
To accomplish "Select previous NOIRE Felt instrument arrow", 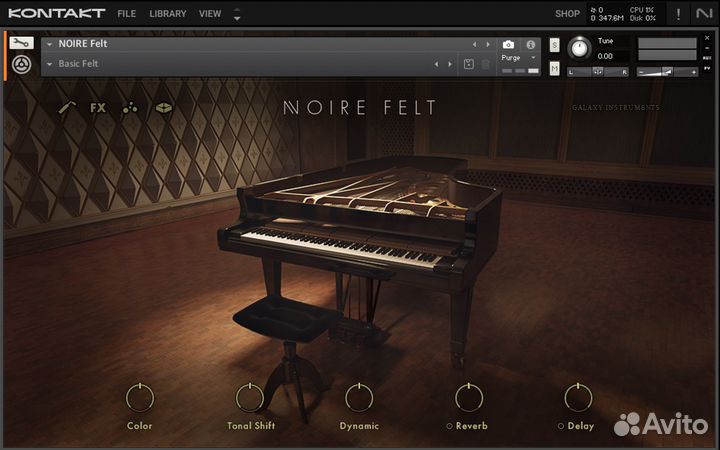I will [474, 45].
